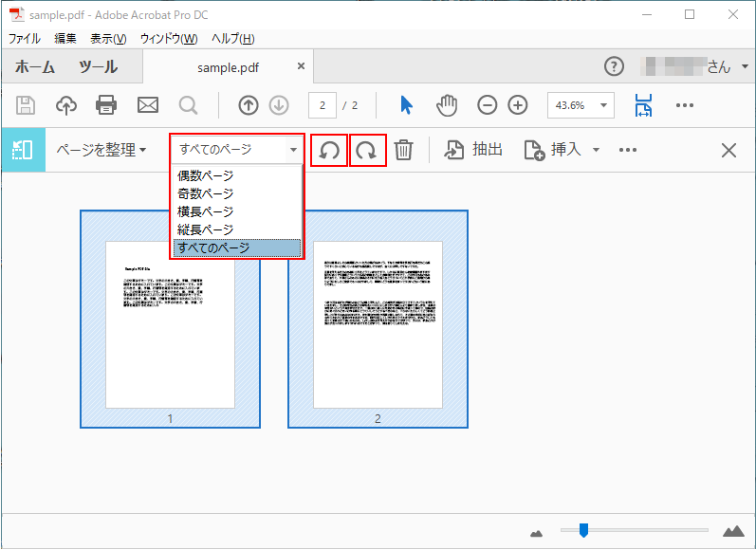Click the upload to cloud icon
The width and height of the screenshot is (756, 550).
(x=66, y=105)
